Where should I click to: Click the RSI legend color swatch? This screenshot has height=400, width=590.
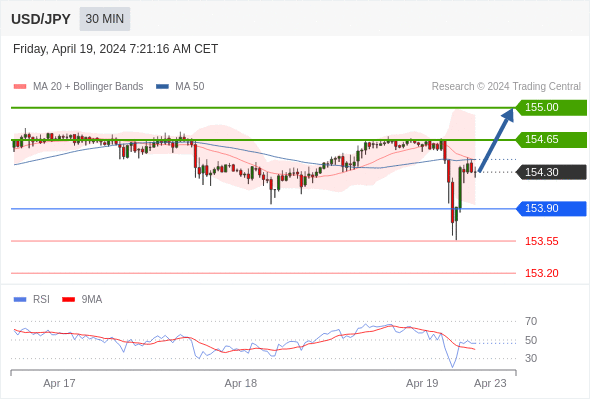pos(20,300)
